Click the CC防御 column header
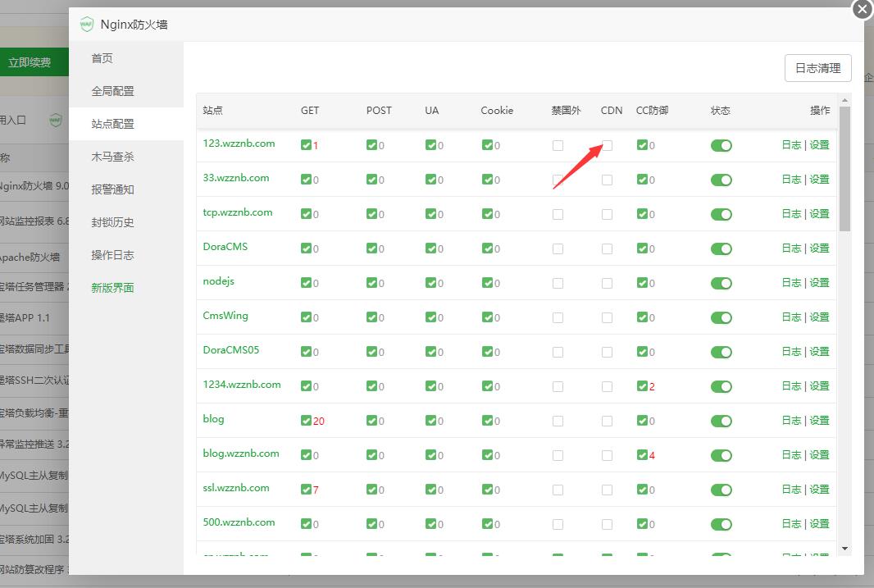874x588 pixels. (652, 111)
